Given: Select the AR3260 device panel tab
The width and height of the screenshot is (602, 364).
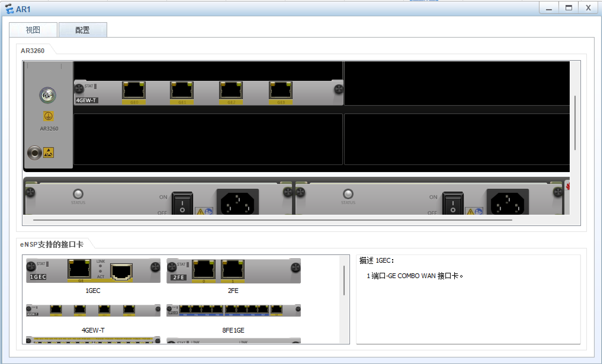Looking at the screenshot, I should click(33, 51).
